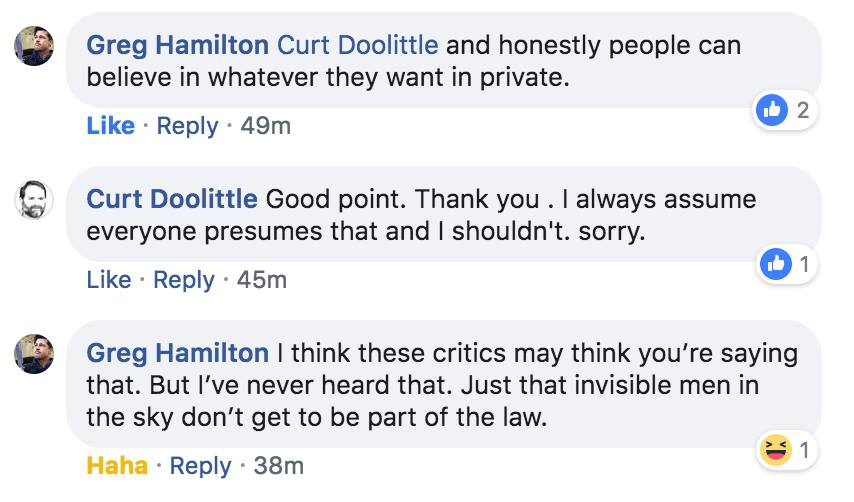Click Greg Hamilton's avatar on the last comment

[33, 355]
